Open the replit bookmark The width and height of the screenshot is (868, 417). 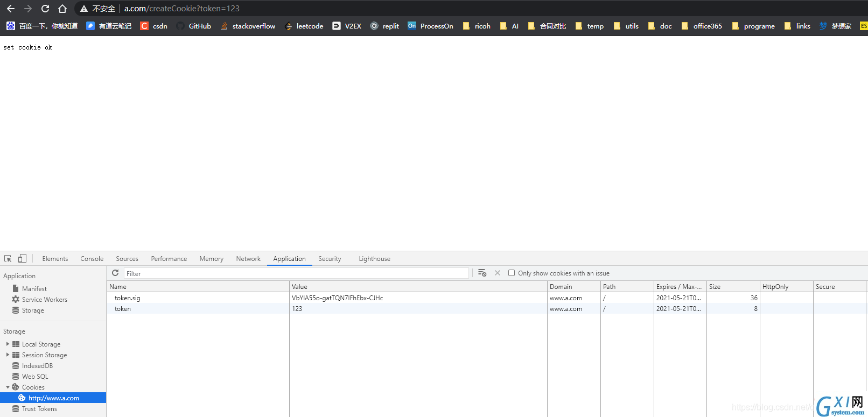[x=385, y=26]
